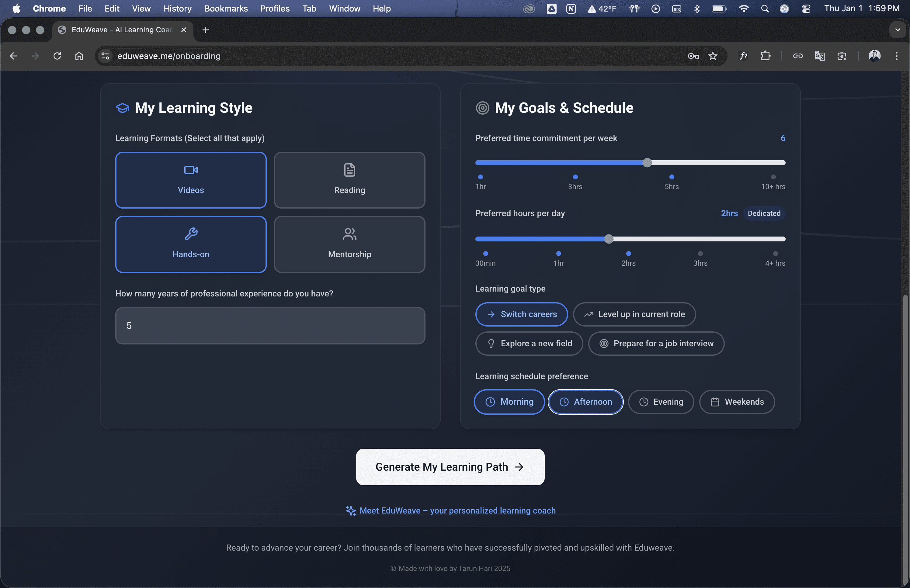Open the Bookmarks menu
The image size is (910, 588).
226,9
